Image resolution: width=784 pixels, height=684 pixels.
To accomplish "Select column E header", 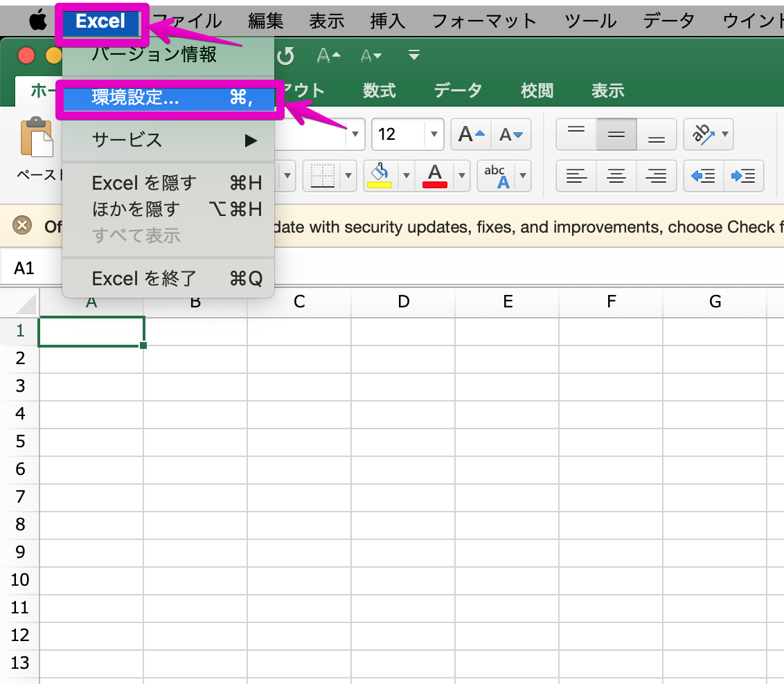I will [x=507, y=302].
